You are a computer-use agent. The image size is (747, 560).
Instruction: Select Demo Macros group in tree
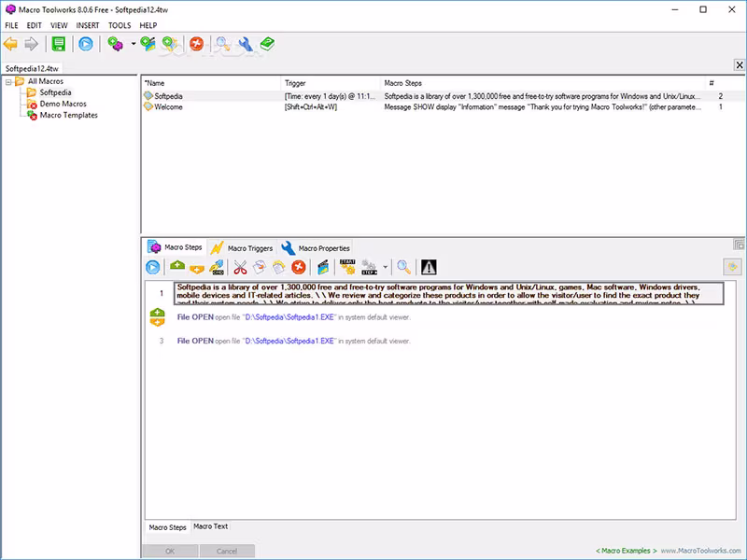(63, 104)
